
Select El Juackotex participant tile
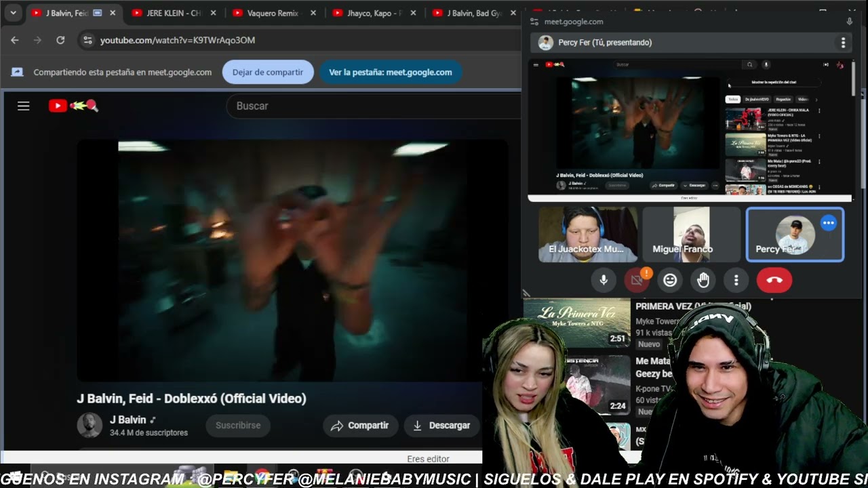pyautogui.click(x=588, y=235)
